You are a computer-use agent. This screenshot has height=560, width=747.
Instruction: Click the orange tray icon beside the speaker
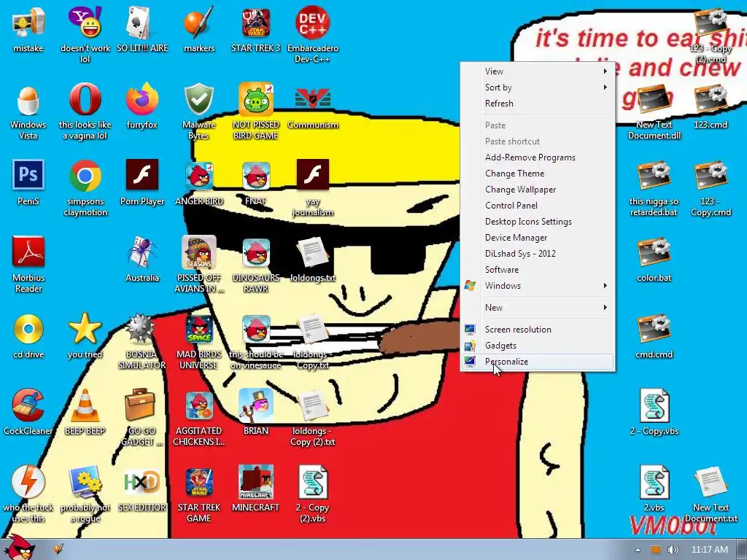click(656, 550)
